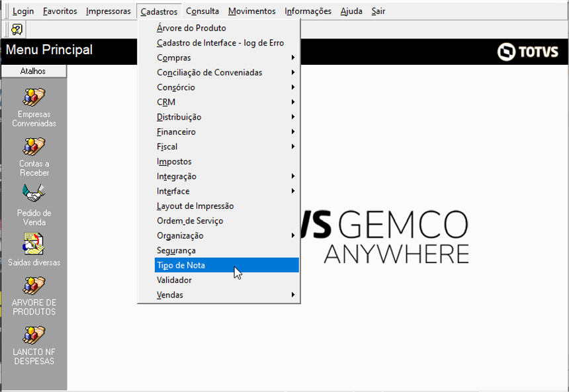Open the Login menu
Screen dimensions: 569x392
tap(23, 11)
